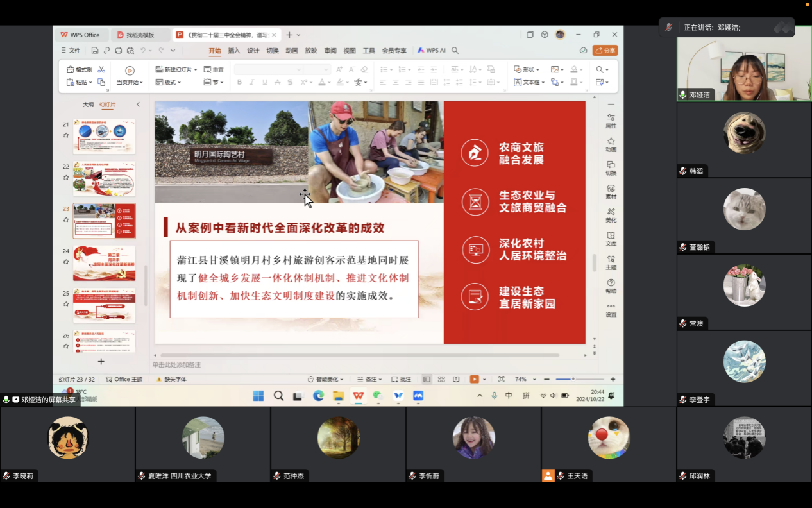Click the 缺失字体 missing fonts notice
Viewport: 812px width, 508px height.
click(x=171, y=380)
